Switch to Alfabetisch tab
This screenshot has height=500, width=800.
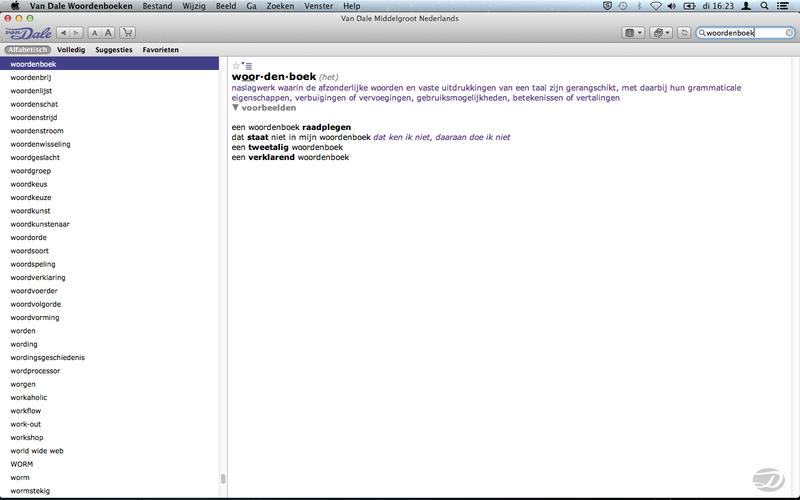[x=28, y=49]
